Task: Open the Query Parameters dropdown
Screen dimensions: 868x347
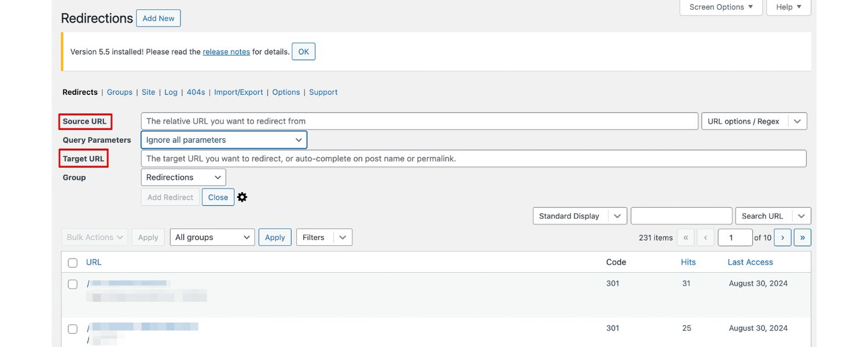Action: coord(224,140)
